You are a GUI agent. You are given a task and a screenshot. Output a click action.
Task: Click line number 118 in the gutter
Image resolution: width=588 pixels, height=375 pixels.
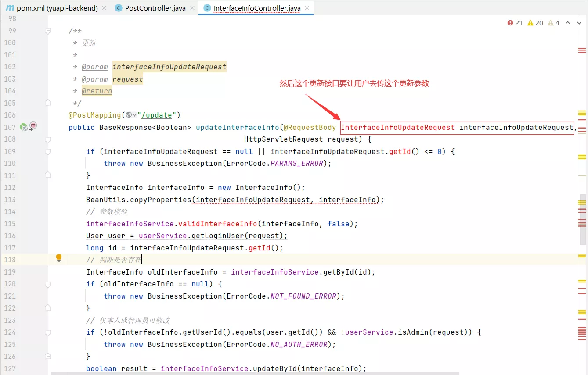(x=10, y=260)
